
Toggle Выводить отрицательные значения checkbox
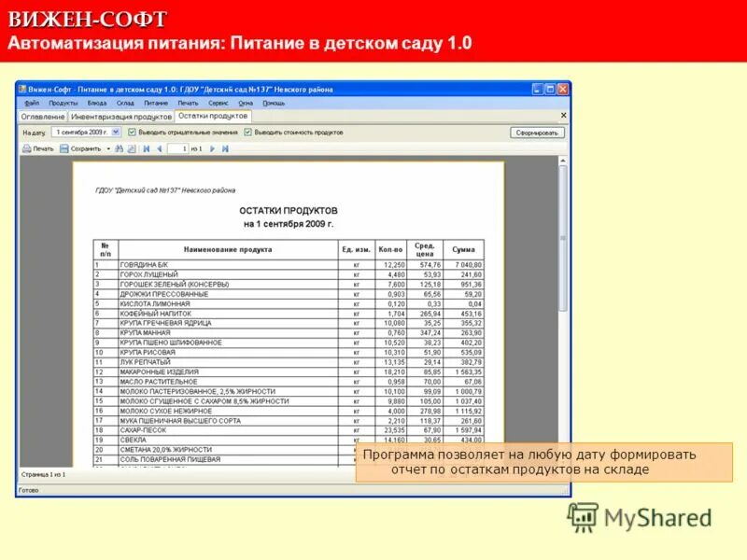[x=132, y=133]
